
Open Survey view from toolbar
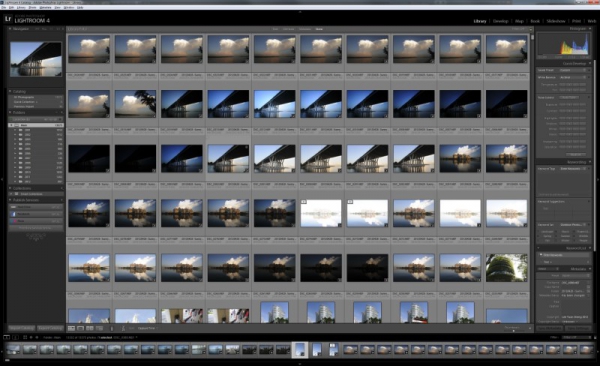[99, 328]
